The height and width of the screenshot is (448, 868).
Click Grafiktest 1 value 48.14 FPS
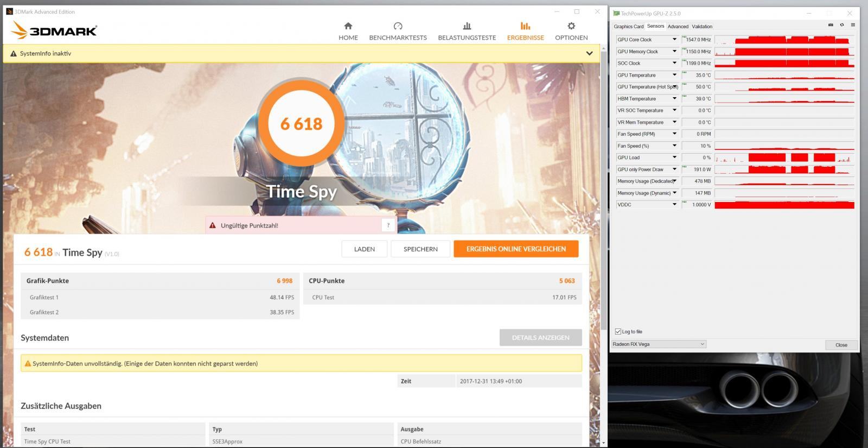282,298
